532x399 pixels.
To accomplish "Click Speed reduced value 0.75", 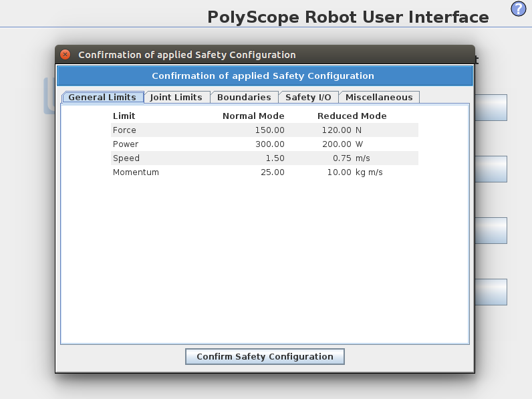I will (342, 158).
